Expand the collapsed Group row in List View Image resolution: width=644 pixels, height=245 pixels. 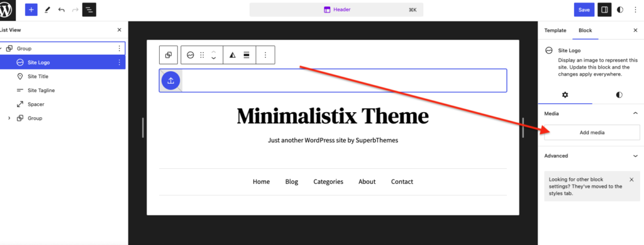[x=9, y=118]
